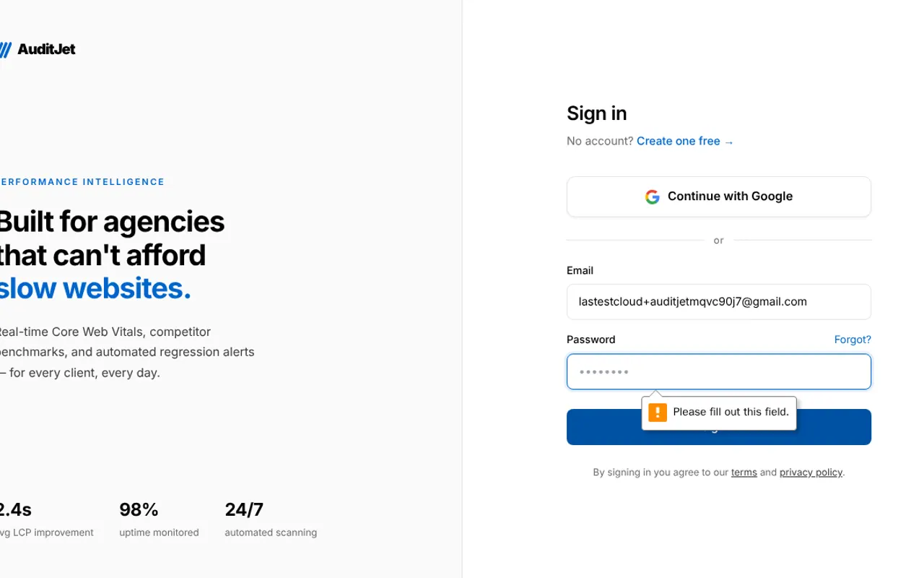Click the 'Please fill out this field' tooltip
The height and width of the screenshot is (578, 924).
[x=719, y=413]
